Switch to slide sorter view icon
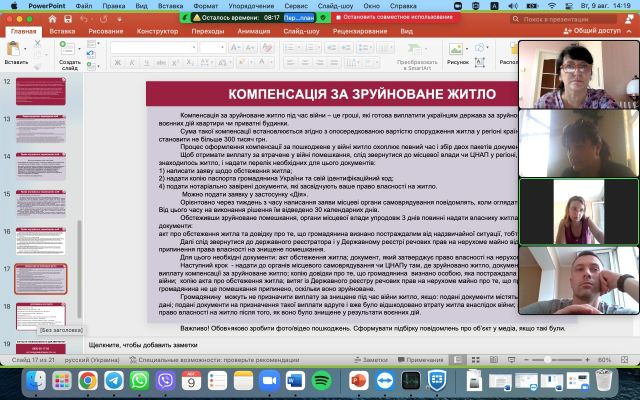The height and width of the screenshot is (400, 640). 476,360
